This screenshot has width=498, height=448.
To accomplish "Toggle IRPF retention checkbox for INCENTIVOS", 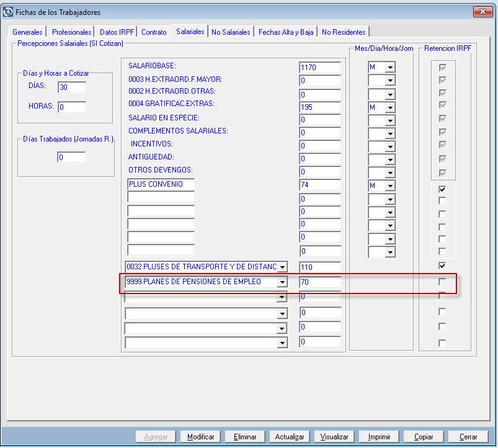I will coord(442,145).
